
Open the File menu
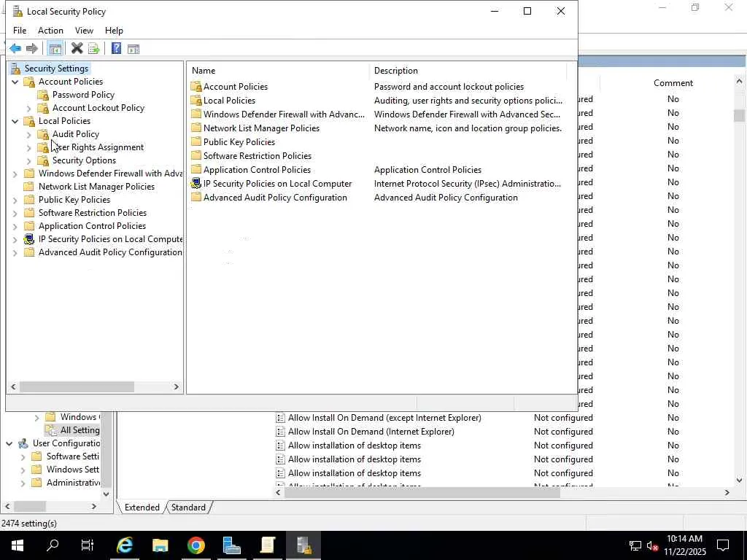20,31
